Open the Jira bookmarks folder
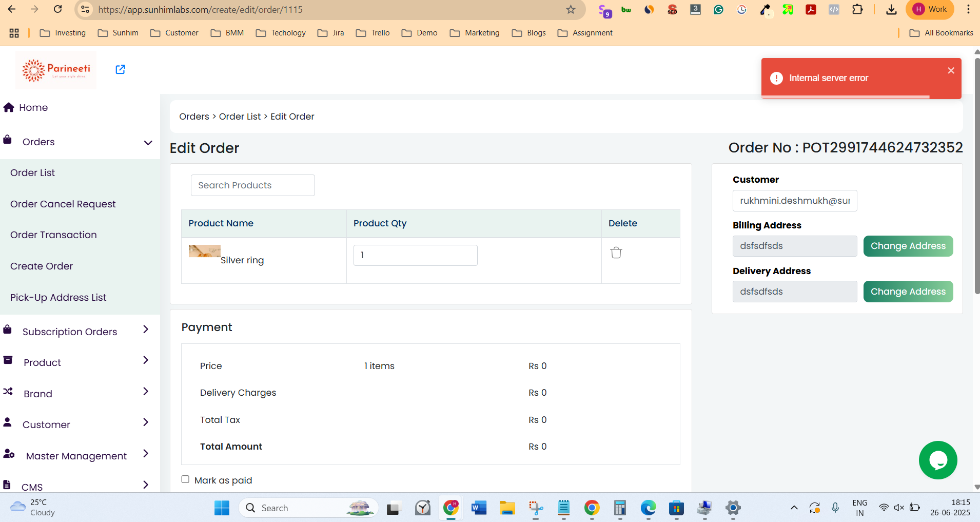The width and height of the screenshot is (980, 522). coord(331,33)
